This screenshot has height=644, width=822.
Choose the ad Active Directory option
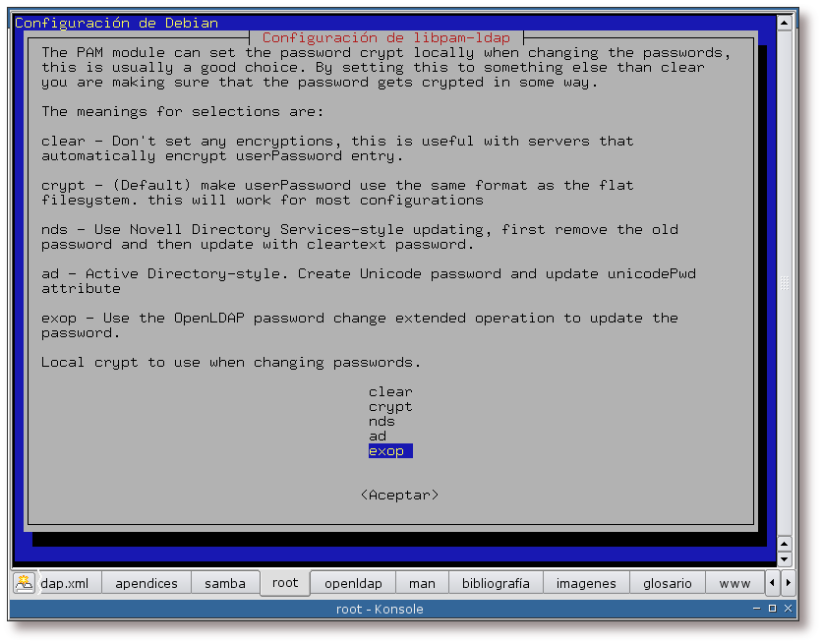point(378,437)
